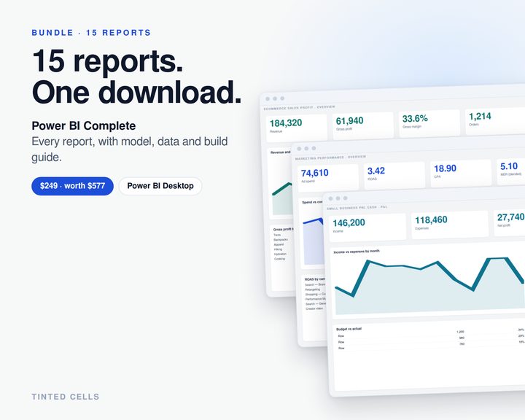Open the 118,460 Expenses card
Image resolution: width=525 pixels, height=420 pixels.
[450, 225]
